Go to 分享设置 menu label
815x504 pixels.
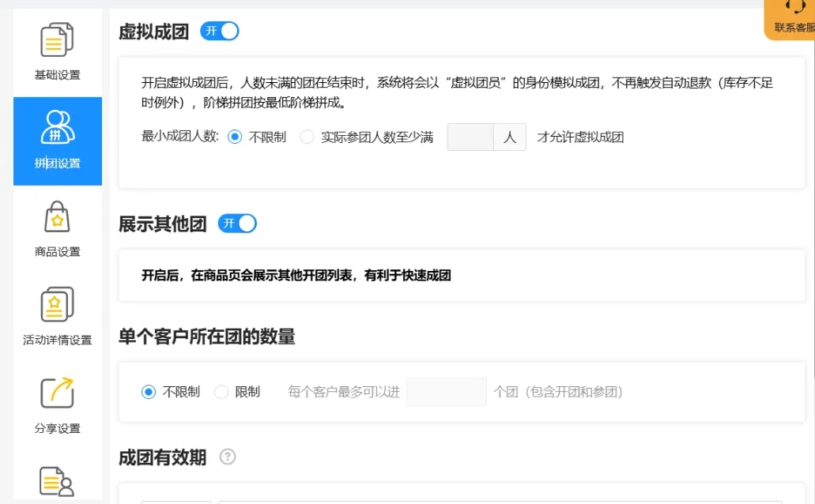click(57, 428)
